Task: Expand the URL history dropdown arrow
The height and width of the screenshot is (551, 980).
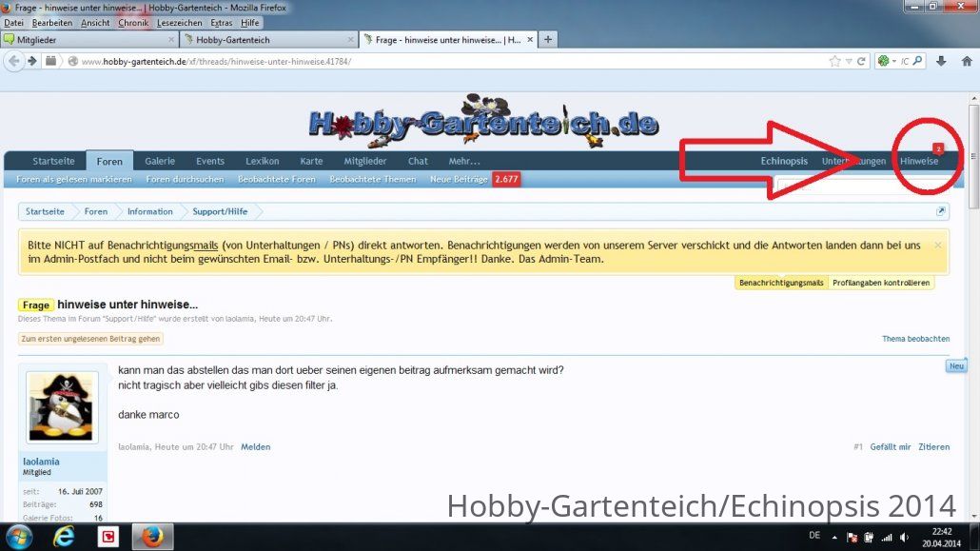Action: [x=848, y=61]
